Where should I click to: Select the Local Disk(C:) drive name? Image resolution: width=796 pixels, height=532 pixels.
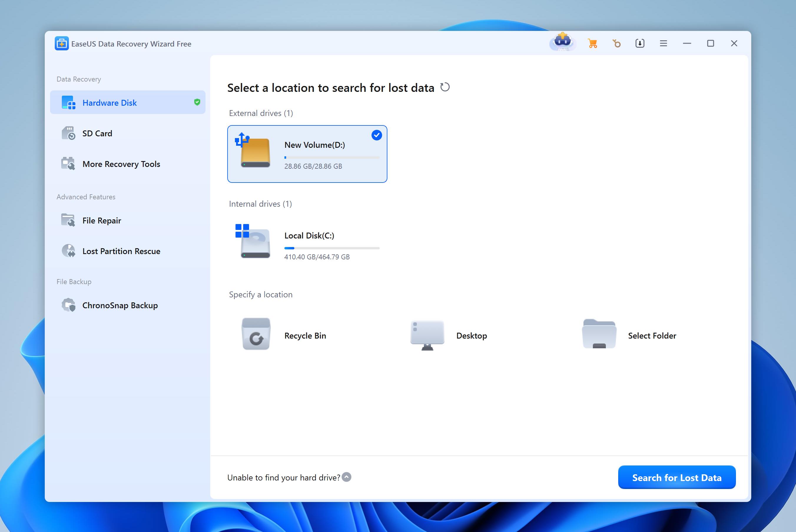[x=309, y=236]
